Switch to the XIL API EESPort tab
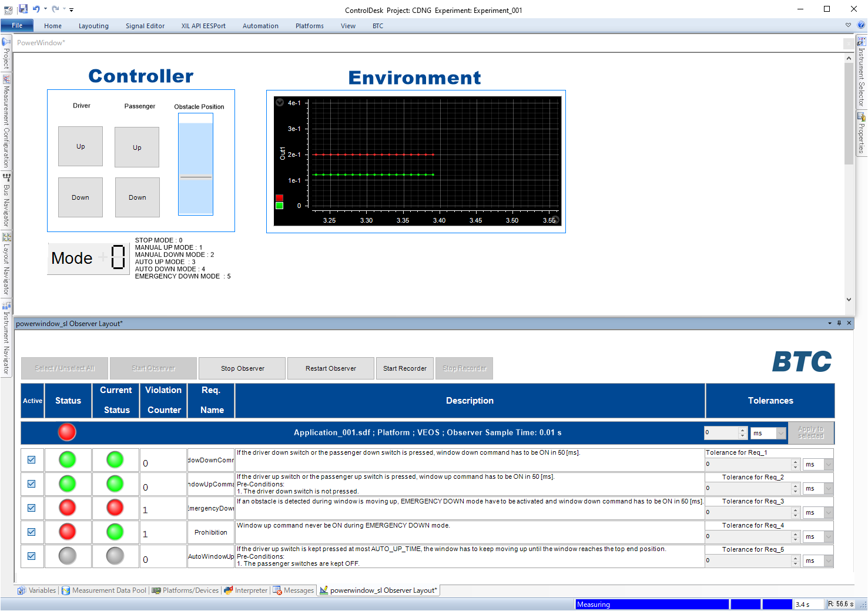 (203, 26)
